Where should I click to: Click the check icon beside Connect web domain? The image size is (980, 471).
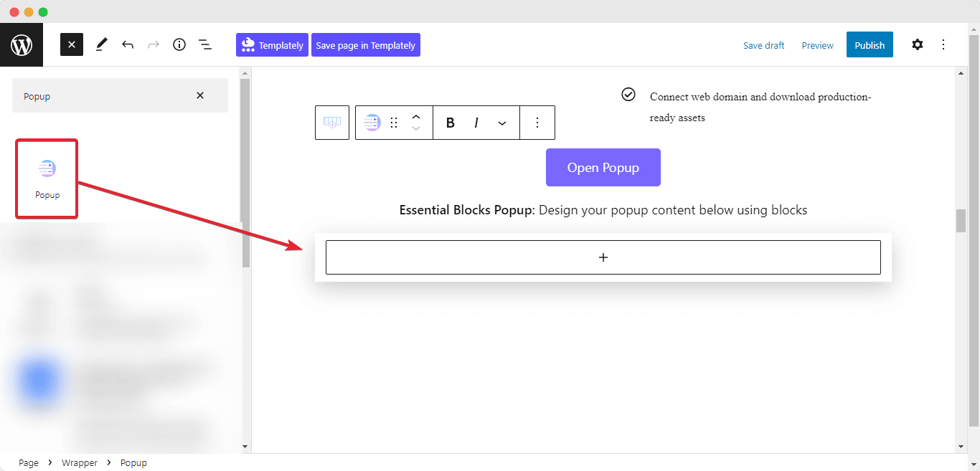628,94
